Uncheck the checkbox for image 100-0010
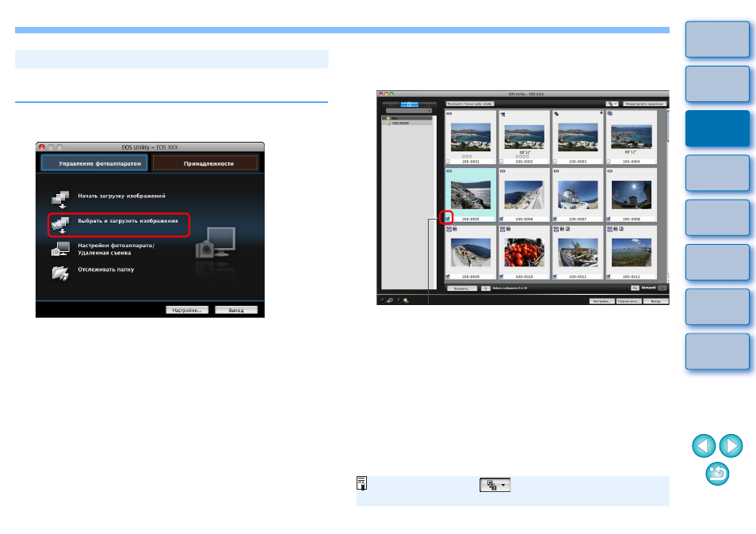 coord(502,277)
